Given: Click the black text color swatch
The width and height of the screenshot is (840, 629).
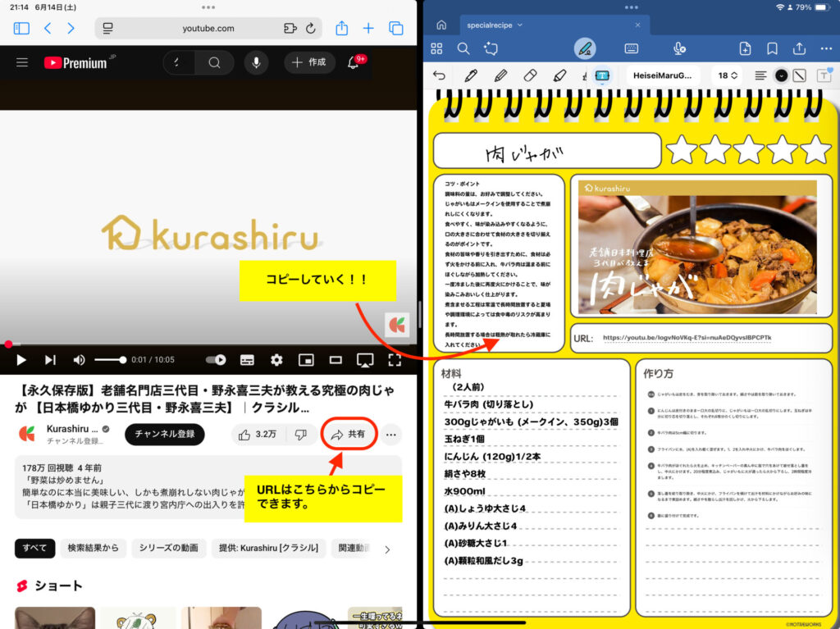Looking at the screenshot, I should click(x=781, y=75).
